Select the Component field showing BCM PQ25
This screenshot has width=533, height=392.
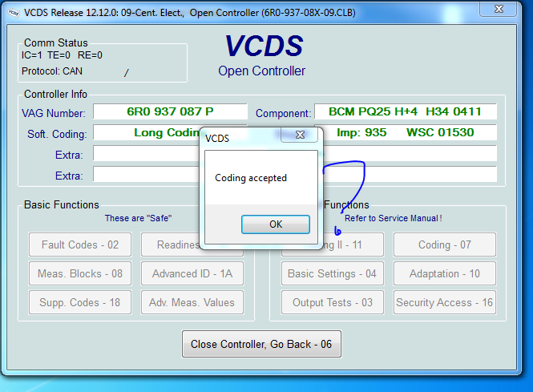(x=405, y=112)
